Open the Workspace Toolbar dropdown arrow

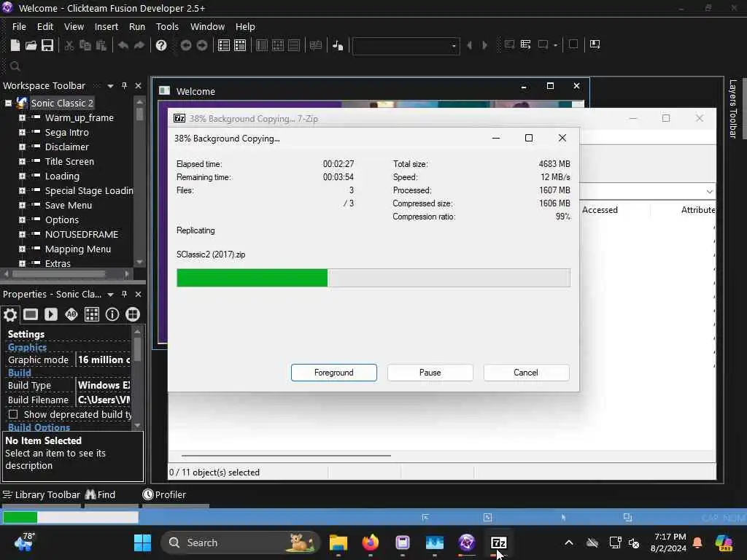click(111, 86)
